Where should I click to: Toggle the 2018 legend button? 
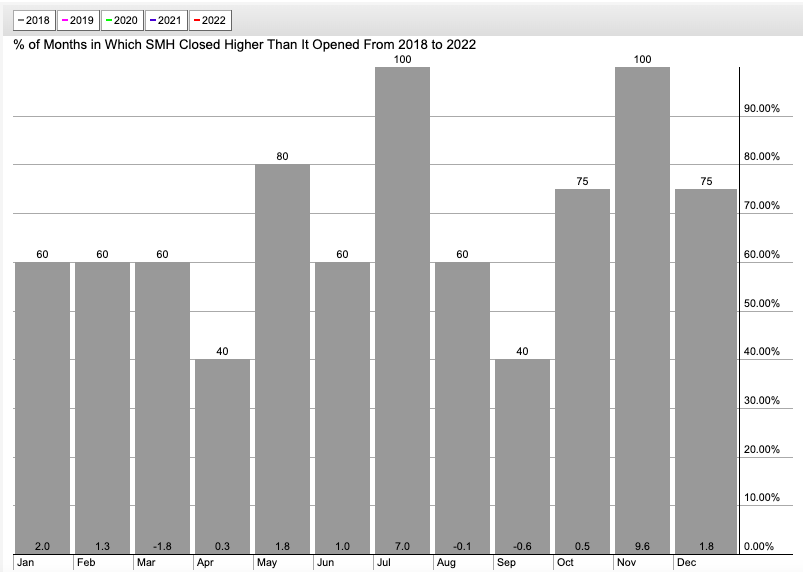pyautogui.click(x=34, y=20)
